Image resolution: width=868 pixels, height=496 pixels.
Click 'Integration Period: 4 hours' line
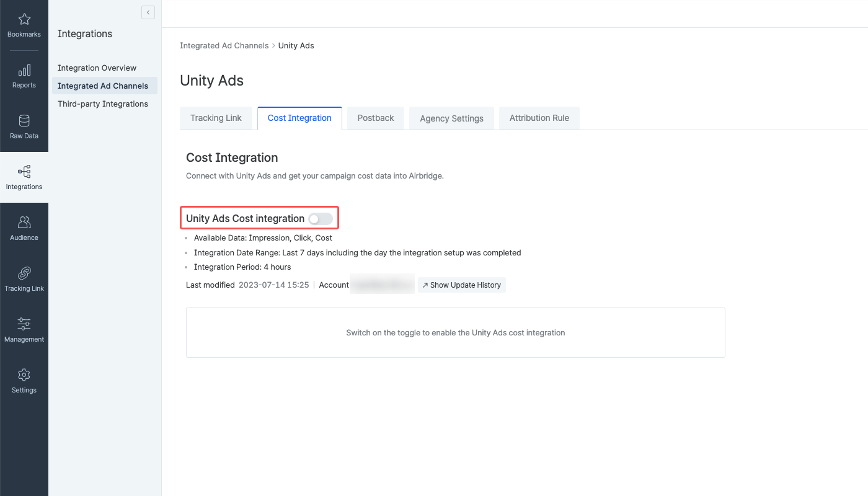(x=242, y=267)
